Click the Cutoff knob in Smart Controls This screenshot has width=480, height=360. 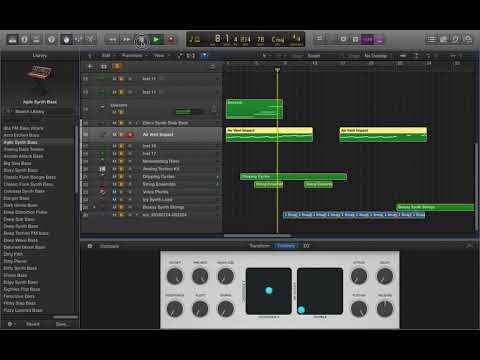click(175, 276)
